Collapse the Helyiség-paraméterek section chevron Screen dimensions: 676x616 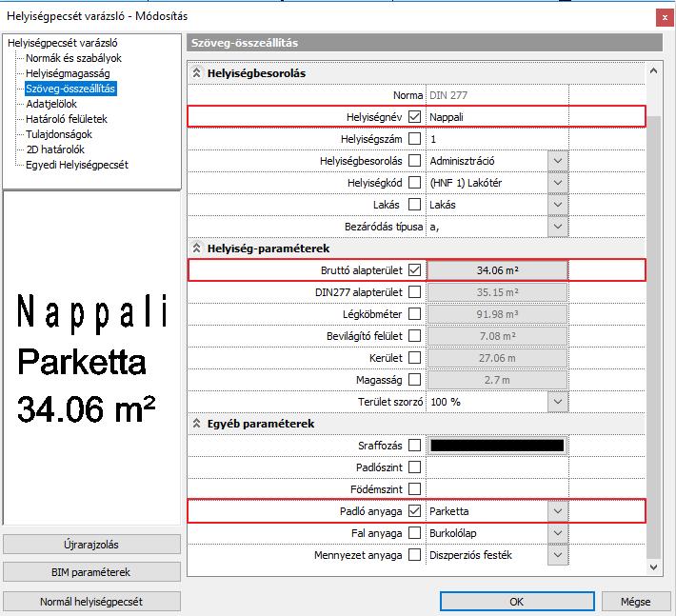tap(196, 248)
